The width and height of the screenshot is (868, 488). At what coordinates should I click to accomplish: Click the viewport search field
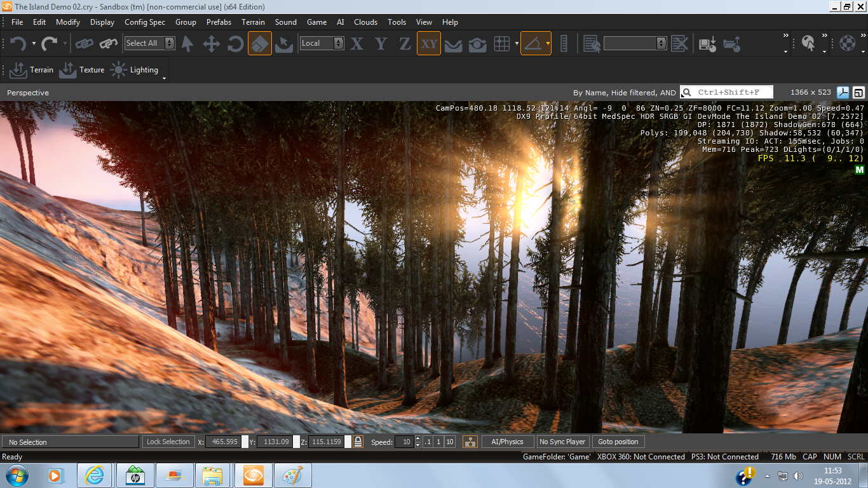click(x=726, y=92)
